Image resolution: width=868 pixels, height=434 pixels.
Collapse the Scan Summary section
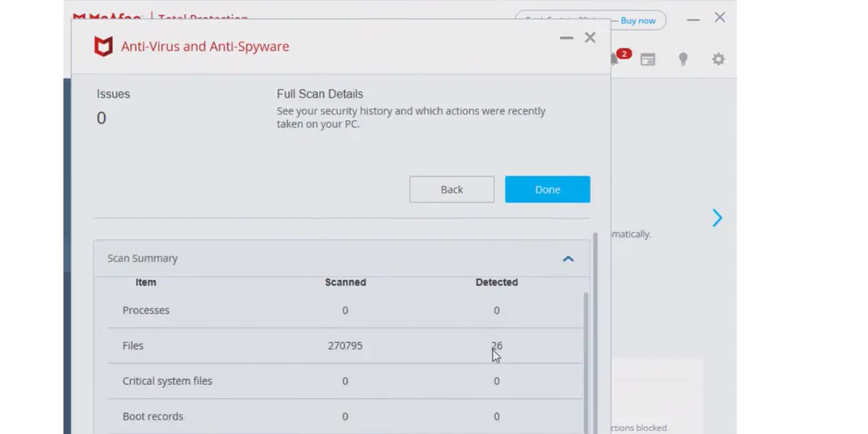tap(569, 258)
